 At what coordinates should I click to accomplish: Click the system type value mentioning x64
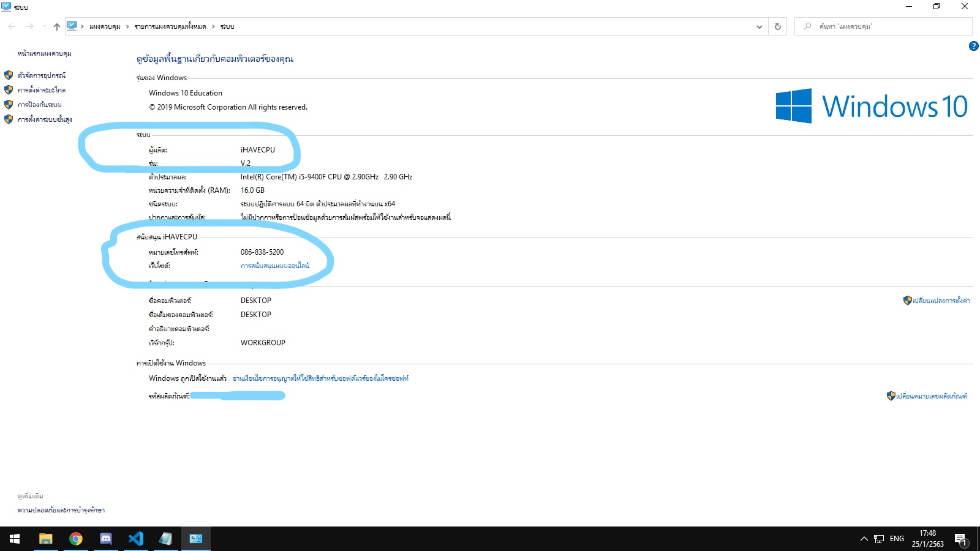click(x=318, y=204)
